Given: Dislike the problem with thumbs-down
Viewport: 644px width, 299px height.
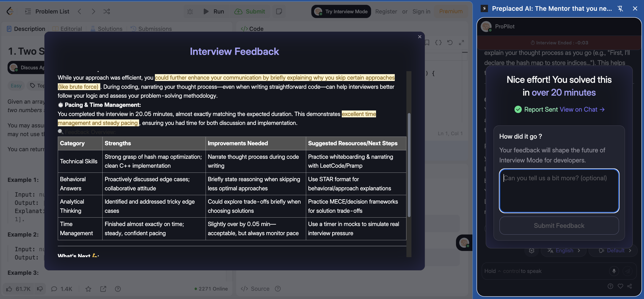Looking at the screenshot, I should [x=40, y=289].
